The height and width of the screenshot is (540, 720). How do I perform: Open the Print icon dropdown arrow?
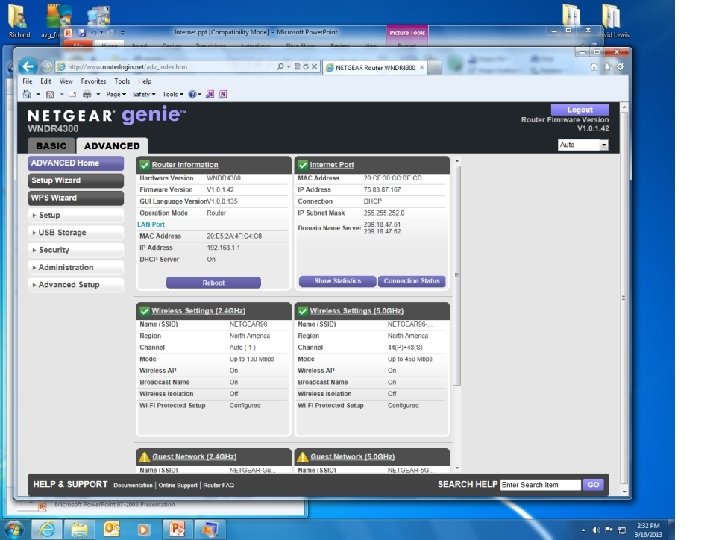tap(98, 95)
